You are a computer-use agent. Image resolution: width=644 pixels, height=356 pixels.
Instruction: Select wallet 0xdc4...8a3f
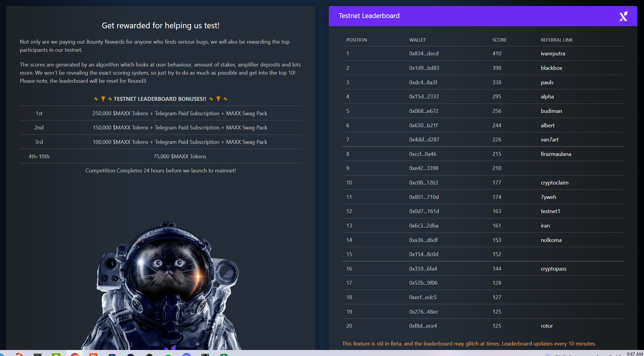(x=423, y=82)
